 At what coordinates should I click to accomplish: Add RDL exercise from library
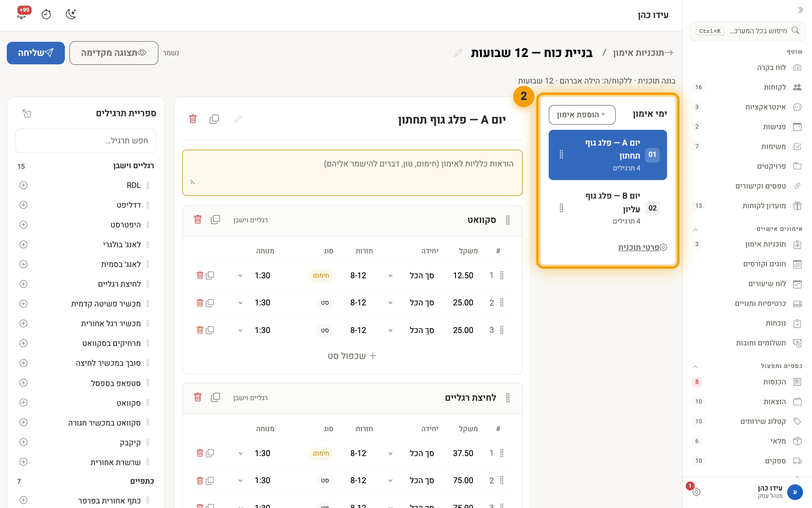(x=23, y=185)
